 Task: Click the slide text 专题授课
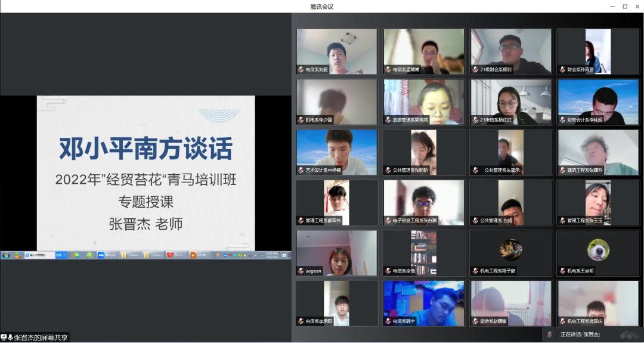click(x=146, y=202)
